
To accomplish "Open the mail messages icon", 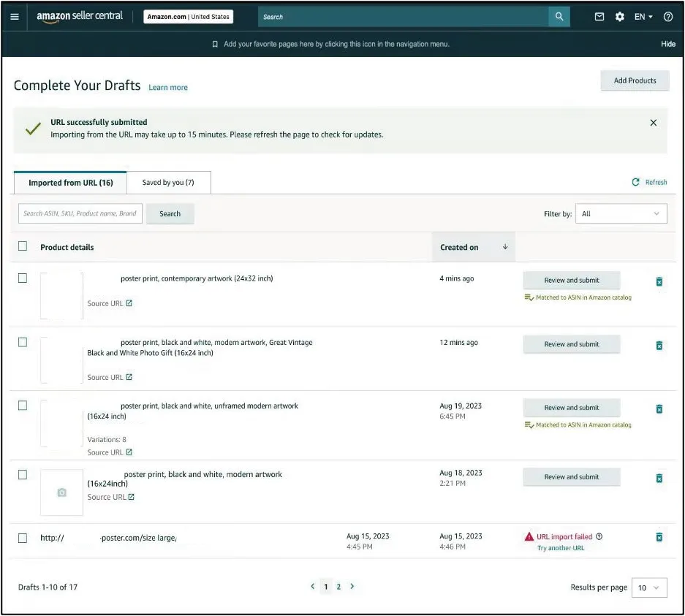I will click(x=599, y=17).
